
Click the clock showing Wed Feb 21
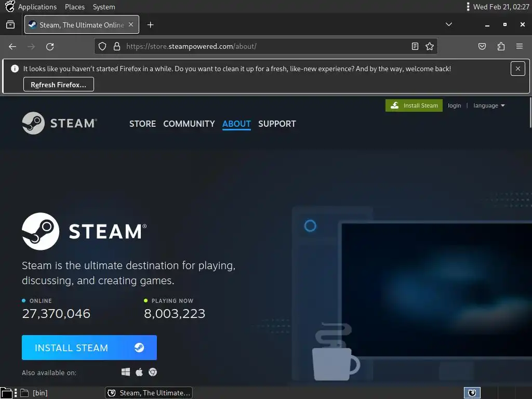(x=501, y=7)
